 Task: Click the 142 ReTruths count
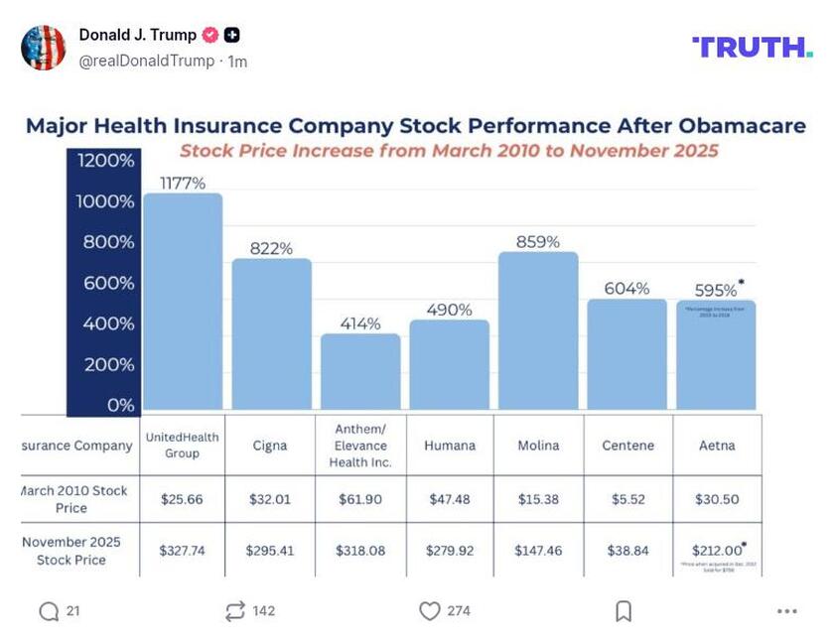(x=263, y=611)
